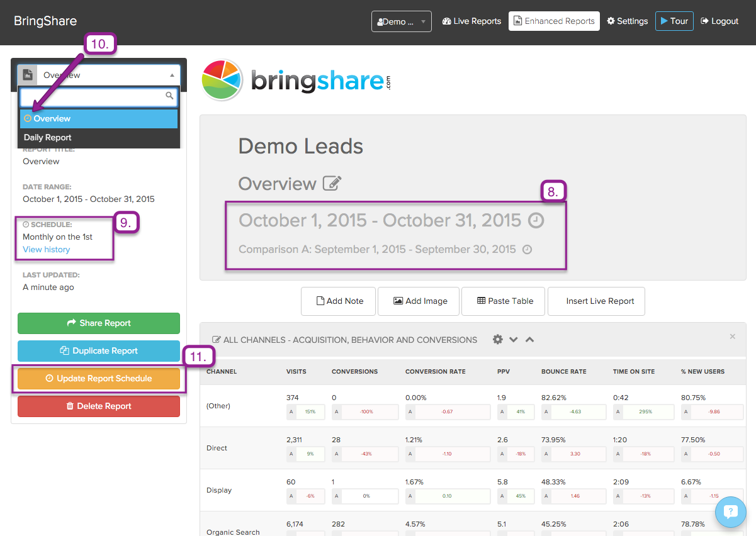Click the CONVERSIONS column header
The width and height of the screenshot is (756, 536).
click(x=355, y=372)
